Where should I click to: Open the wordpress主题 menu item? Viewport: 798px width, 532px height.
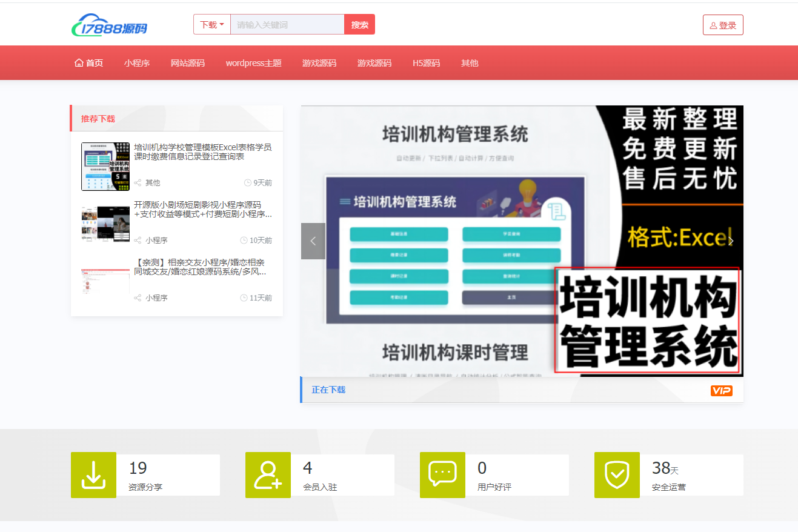click(x=253, y=62)
